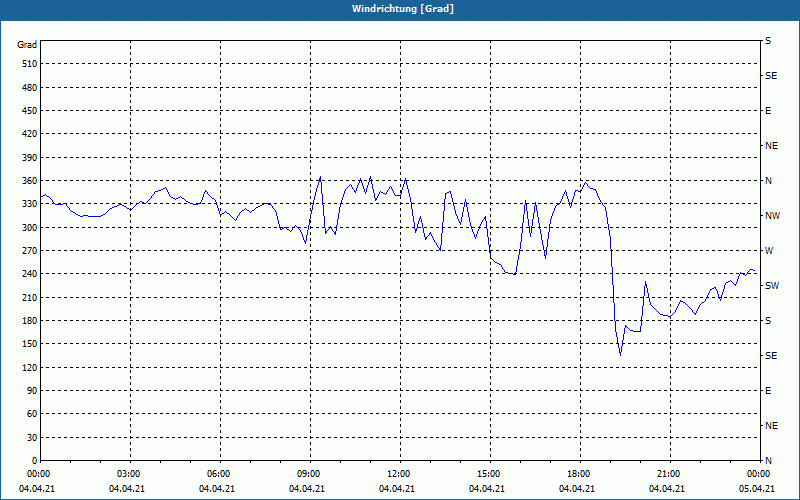Select the 270 value on the degree axis
This screenshot has height=500, width=800.
[30, 251]
